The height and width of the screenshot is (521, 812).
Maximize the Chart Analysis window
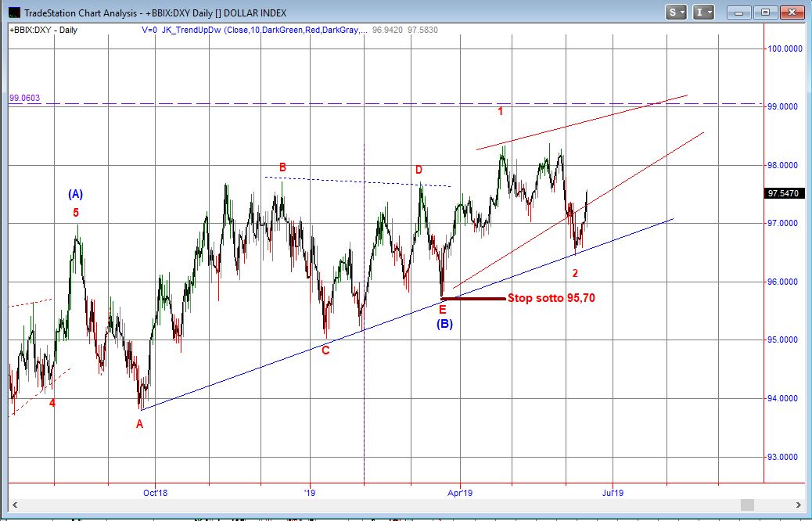(765, 13)
